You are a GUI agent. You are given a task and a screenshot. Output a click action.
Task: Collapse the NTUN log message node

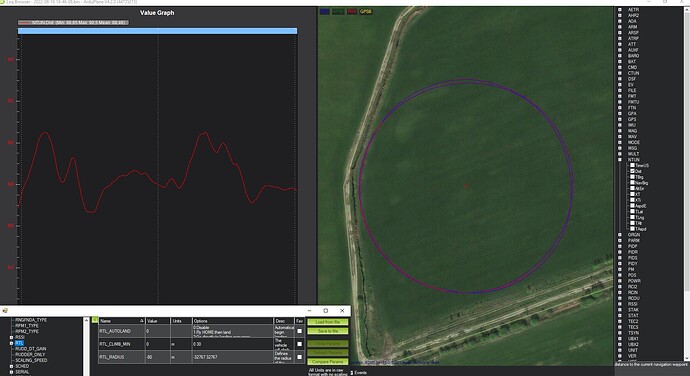(620, 160)
